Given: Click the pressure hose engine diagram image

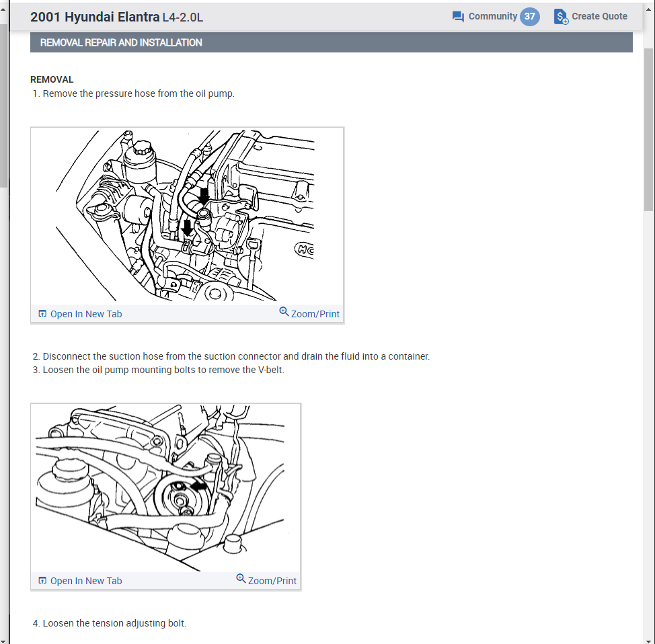Looking at the screenshot, I should tap(187, 216).
